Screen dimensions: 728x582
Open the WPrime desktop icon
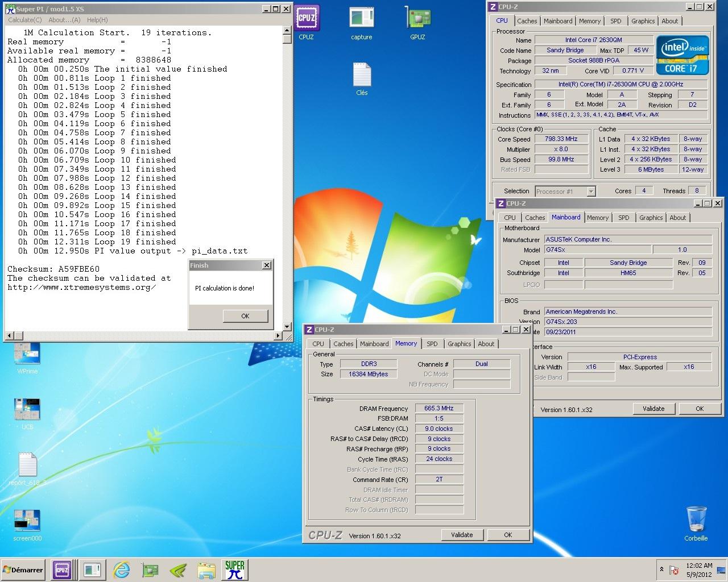tap(27, 359)
